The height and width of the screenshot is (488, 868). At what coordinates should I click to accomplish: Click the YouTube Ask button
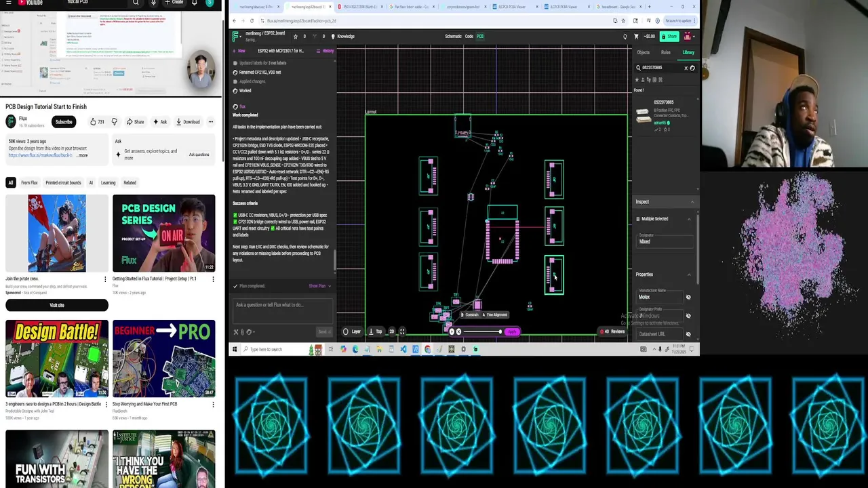(160, 122)
